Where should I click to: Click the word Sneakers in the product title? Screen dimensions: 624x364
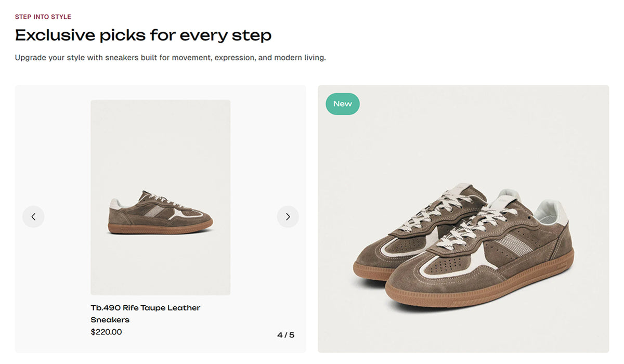coord(110,320)
